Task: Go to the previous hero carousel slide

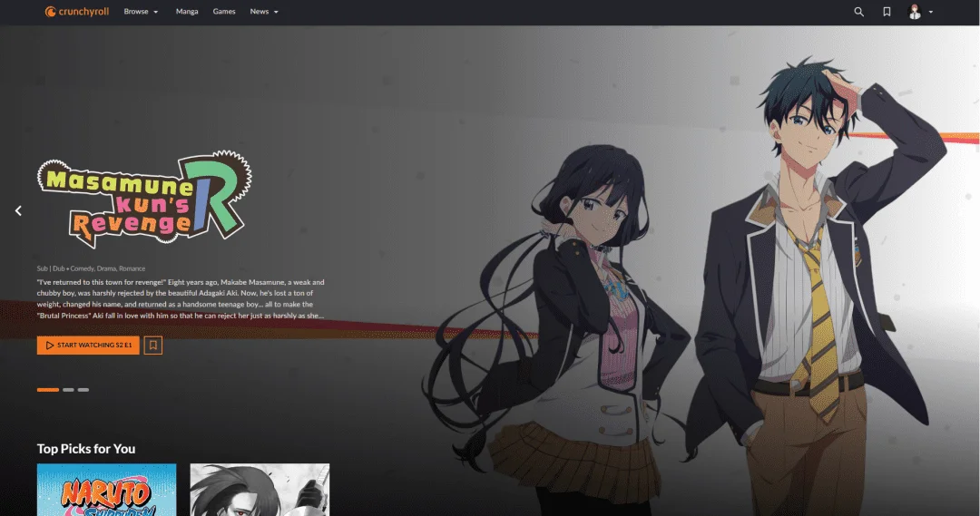Action: [x=18, y=210]
